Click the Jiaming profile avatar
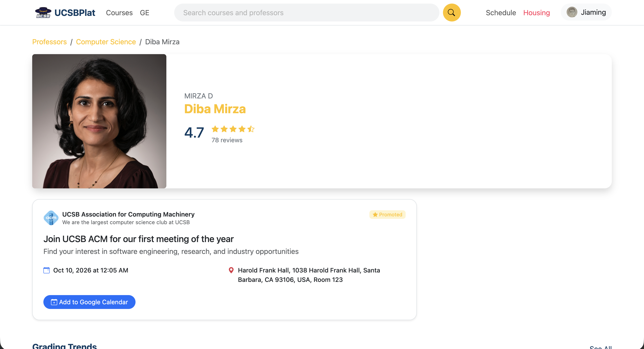 [x=572, y=12]
